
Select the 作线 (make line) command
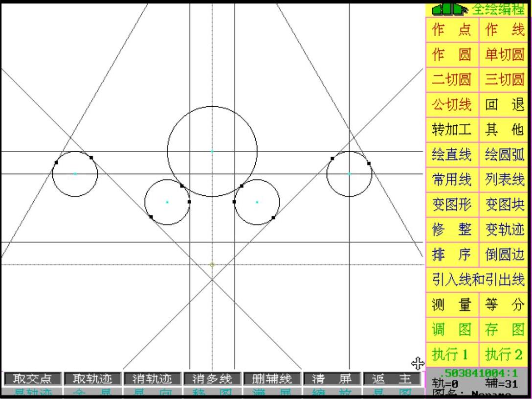coord(504,30)
